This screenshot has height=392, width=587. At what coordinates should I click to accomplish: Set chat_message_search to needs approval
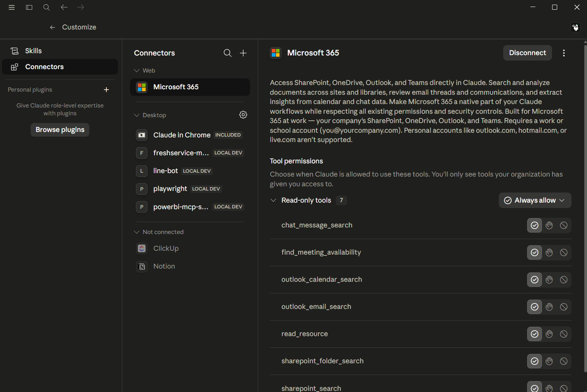549,225
